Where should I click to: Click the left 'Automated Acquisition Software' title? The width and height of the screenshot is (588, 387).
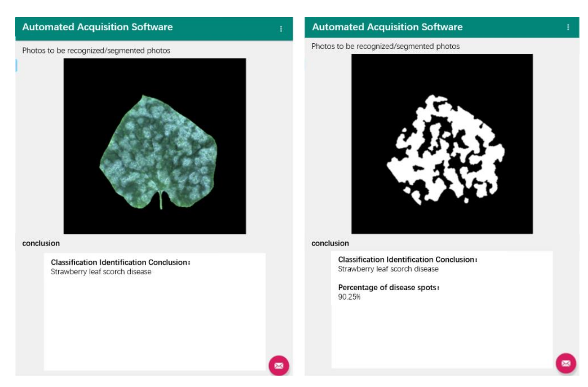pyautogui.click(x=97, y=27)
